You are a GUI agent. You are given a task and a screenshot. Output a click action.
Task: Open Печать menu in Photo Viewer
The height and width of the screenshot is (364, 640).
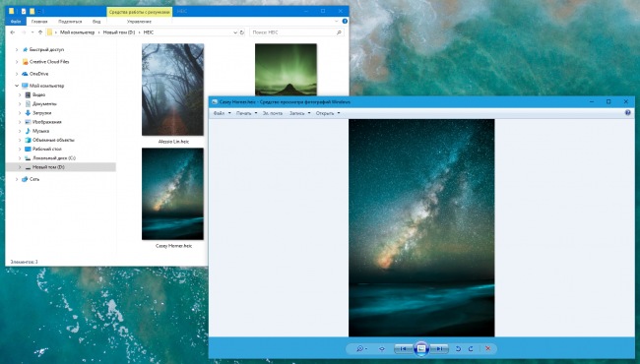click(x=246, y=113)
